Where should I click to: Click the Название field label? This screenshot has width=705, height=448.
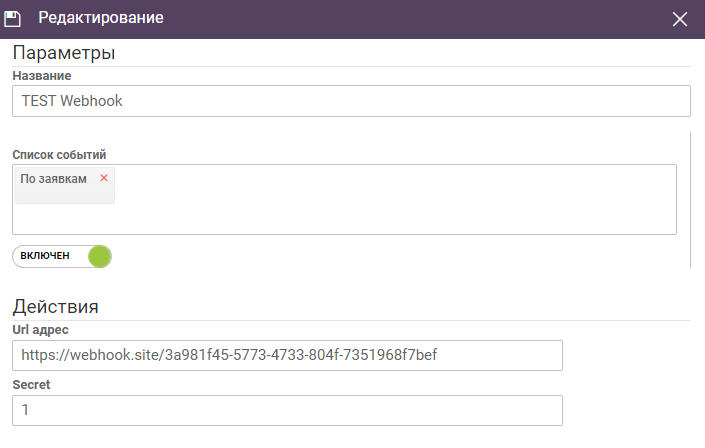pos(42,75)
